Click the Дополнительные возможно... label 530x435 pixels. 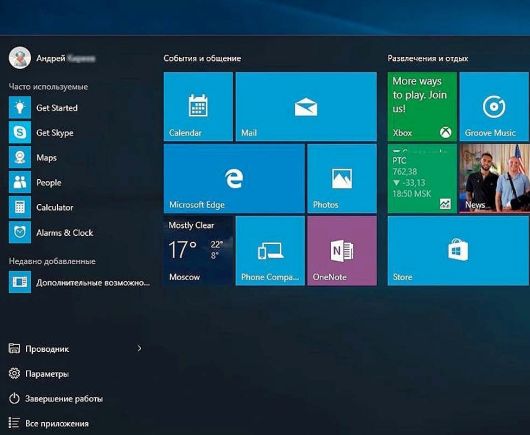point(93,283)
